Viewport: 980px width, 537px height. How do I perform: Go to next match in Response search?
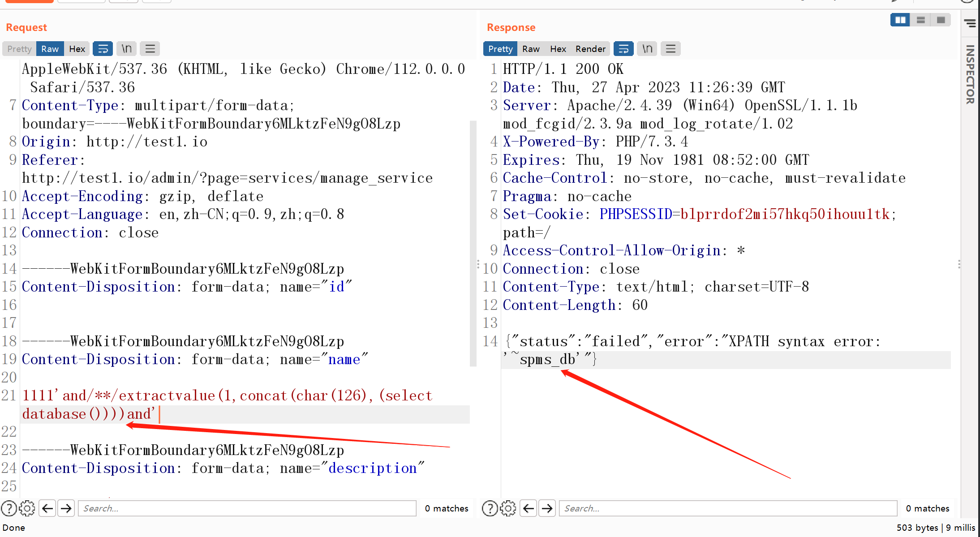tap(547, 508)
